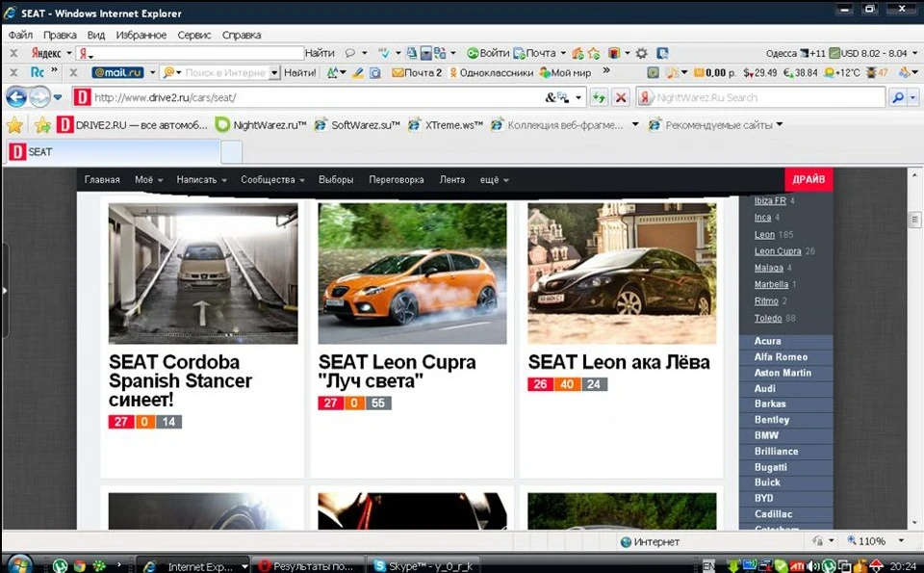Click the highlighter pencil icon in Mail.ru toolbar

click(358, 72)
